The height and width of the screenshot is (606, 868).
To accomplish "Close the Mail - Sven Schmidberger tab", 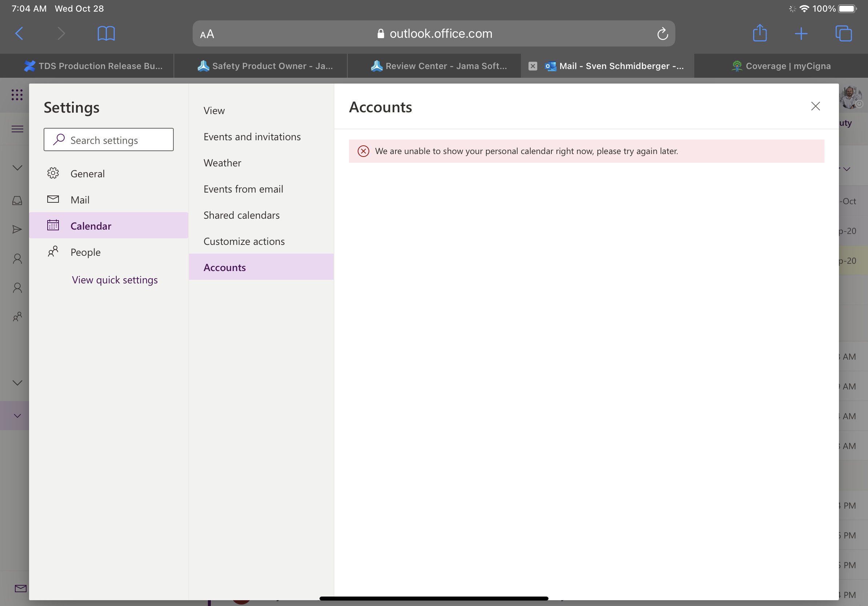I will 533,66.
